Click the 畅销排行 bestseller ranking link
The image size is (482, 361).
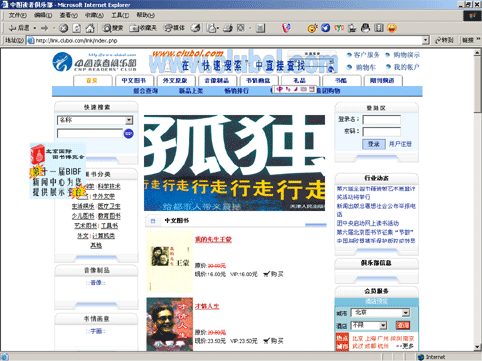[x=237, y=91]
